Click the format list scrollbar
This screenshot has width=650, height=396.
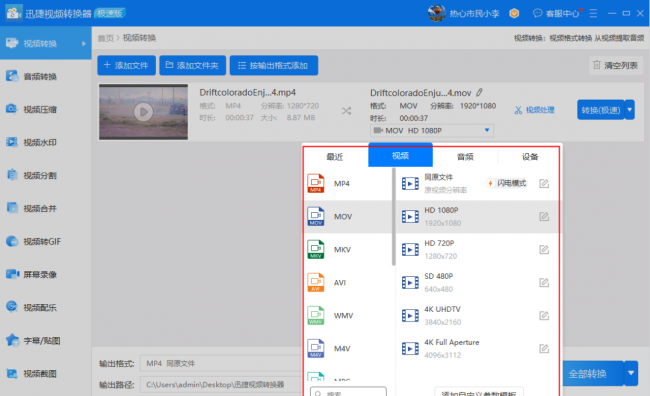tap(393, 216)
